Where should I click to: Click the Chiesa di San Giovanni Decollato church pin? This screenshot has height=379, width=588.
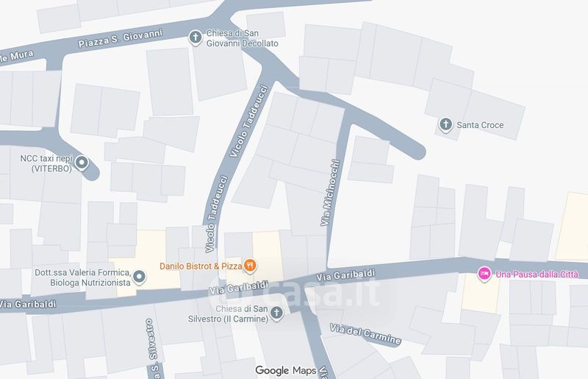click(195, 38)
